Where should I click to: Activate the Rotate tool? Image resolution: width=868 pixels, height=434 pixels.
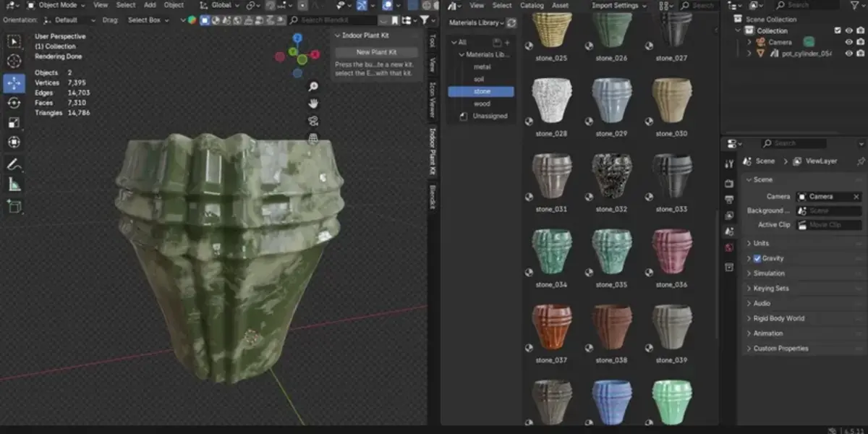coord(14,103)
